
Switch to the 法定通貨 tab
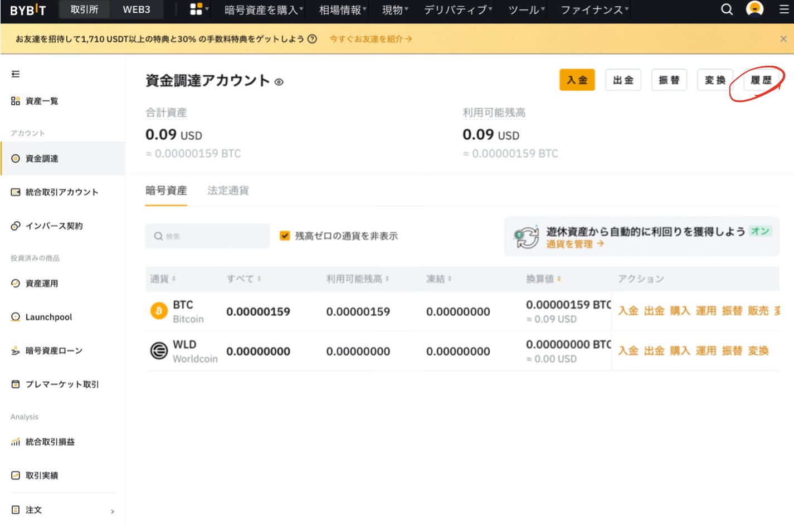227,191
